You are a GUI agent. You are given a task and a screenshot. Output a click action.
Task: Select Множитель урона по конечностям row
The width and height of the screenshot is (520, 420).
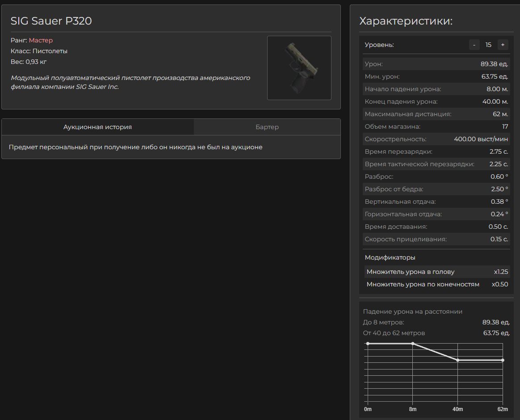click(x=437, y=284)
